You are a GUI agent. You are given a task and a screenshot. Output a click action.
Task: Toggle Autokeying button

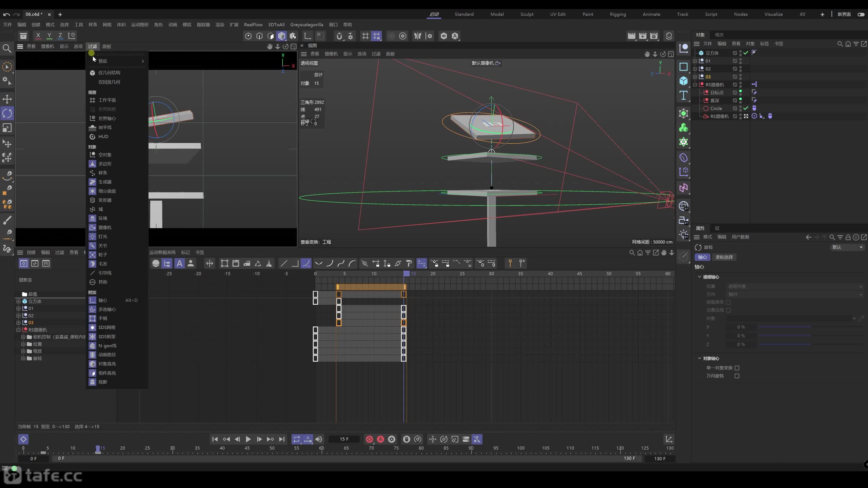click(381, 439)
